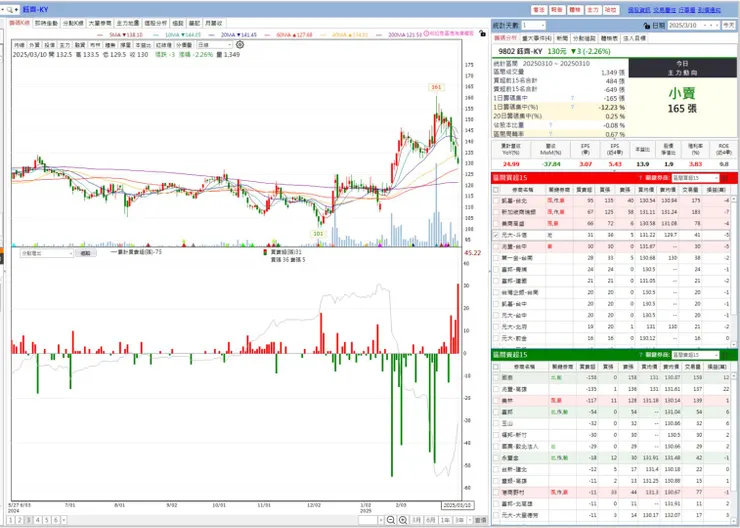Check the 國泰 seller row checkbox
Screen dimensions: 740x528
point(496,377)
